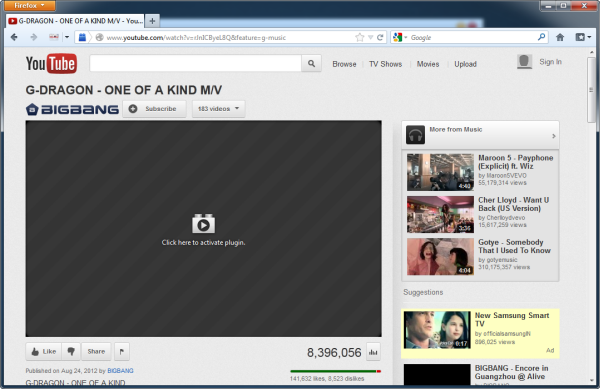The image size is (600, 389).
Task: Open Gotye - Somebody That I Used title
Action: (x=514, y=246)
